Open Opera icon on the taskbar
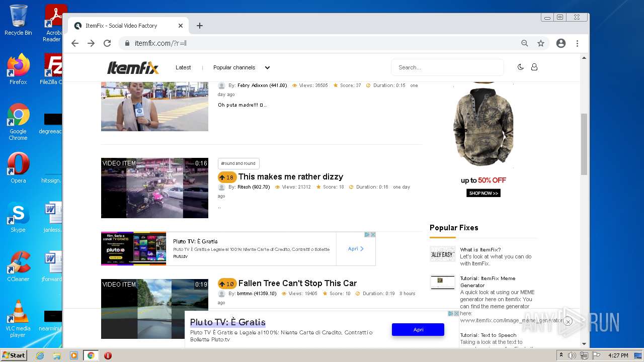This screenshot has height=362, width=644. click(108, 355)
